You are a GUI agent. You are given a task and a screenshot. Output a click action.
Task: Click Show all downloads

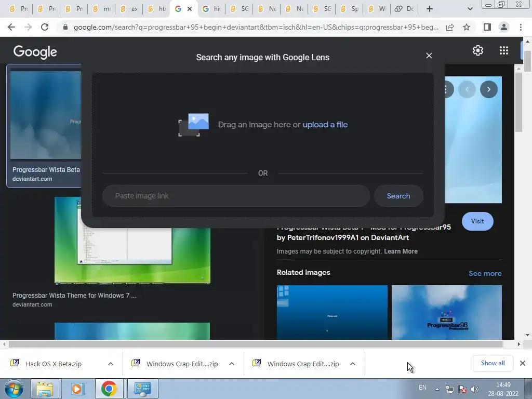pyautogui.click(x=493, y=363)
